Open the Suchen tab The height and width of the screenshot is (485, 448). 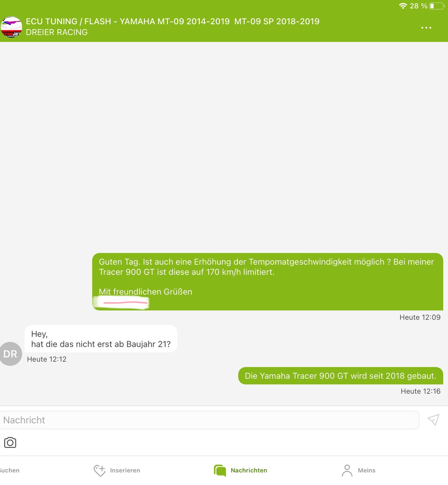[x=10, y=470]
